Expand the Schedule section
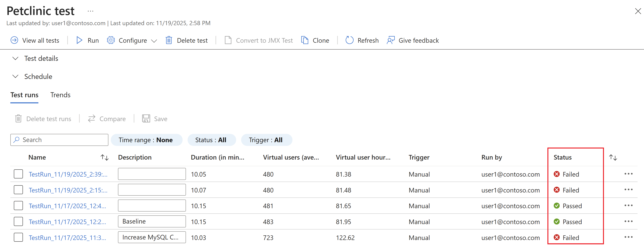 coord(15,76)
